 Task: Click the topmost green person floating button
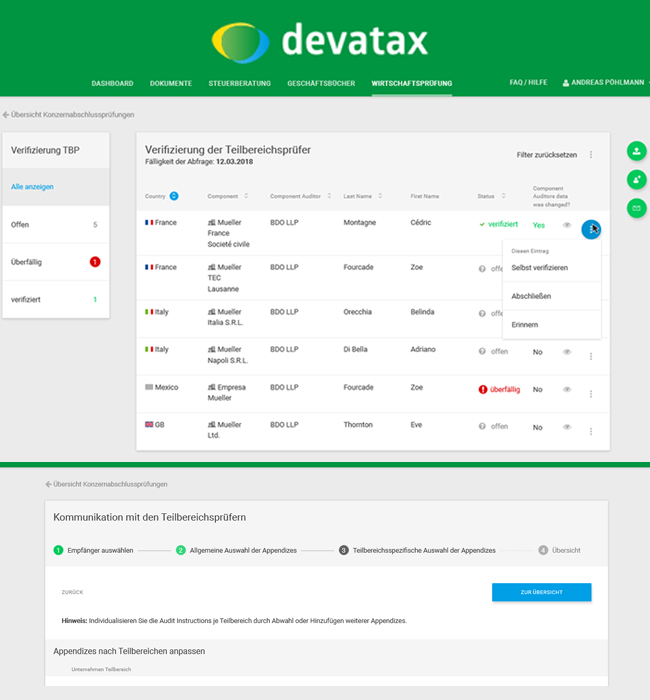(x=636, y=151)
